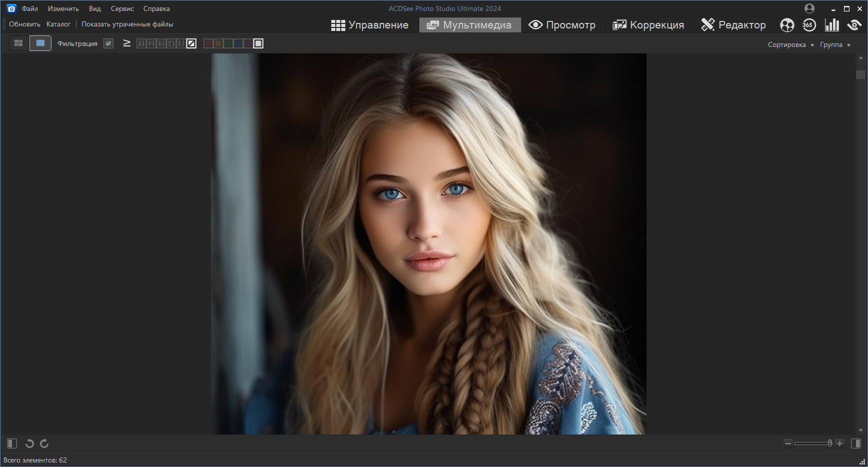The width and height of the screenshot is (868, 467).
Task: Open the rating comparison operator selector
Action: [x=127, y=43]
